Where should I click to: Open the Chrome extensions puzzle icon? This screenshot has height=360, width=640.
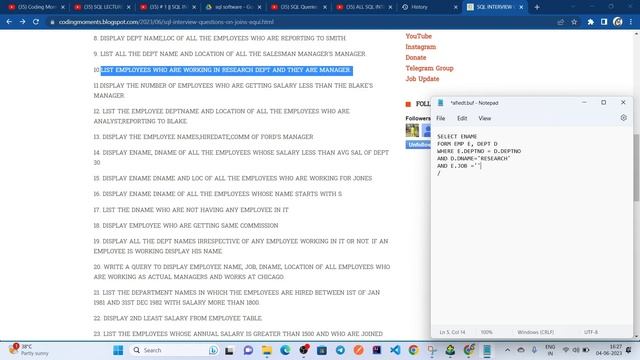click(x=591, y=22)
